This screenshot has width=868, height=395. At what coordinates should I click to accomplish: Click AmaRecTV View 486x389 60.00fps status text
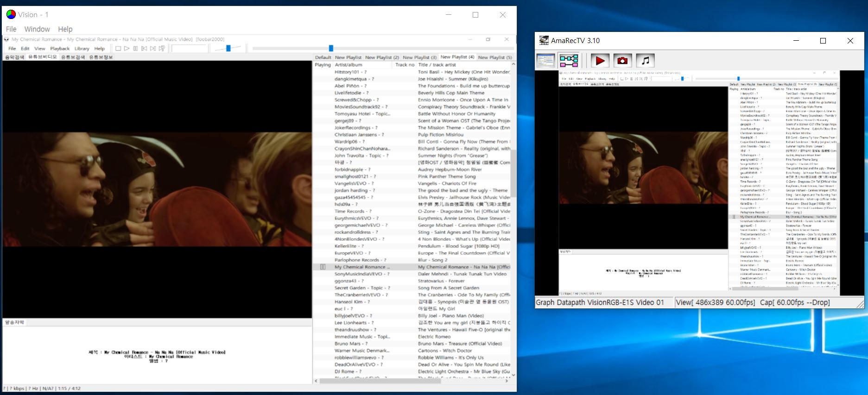(x=716, y=302)
